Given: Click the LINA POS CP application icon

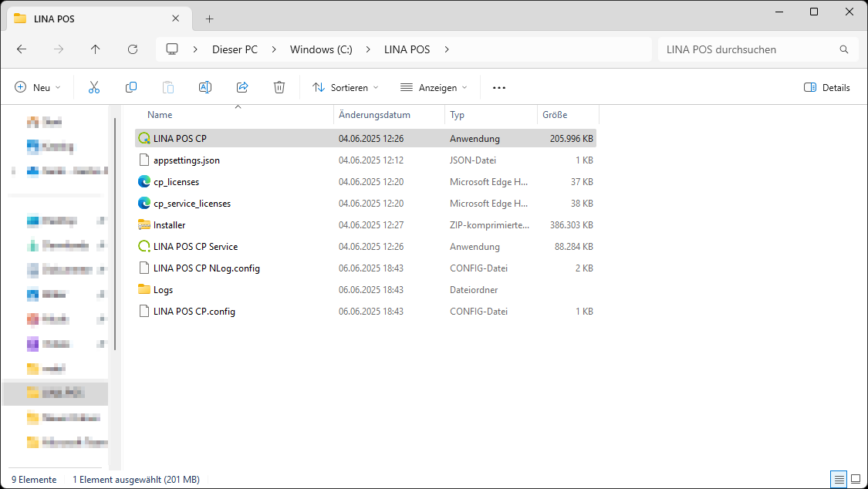Looking at the screenshot, I should pos(144,138).
